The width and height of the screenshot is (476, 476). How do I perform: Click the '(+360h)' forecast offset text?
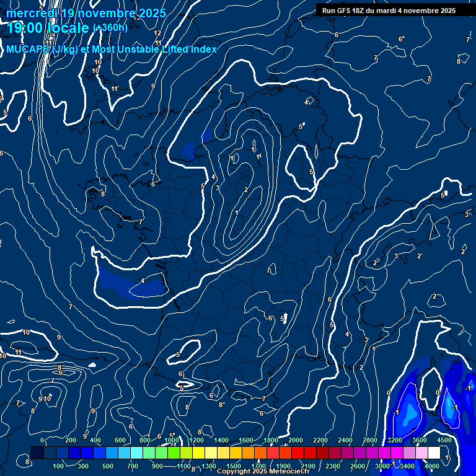tap(110, 28)
